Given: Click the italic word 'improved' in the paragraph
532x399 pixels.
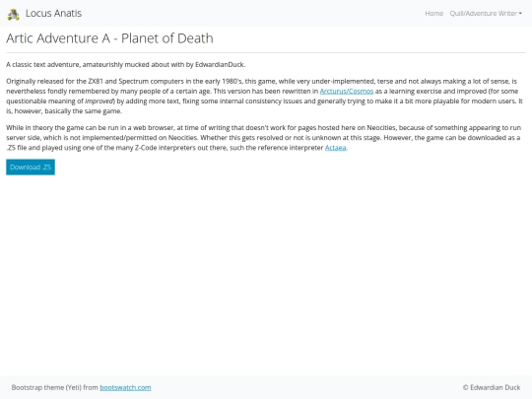Looking at the screenshot, I should pos(99,101).
